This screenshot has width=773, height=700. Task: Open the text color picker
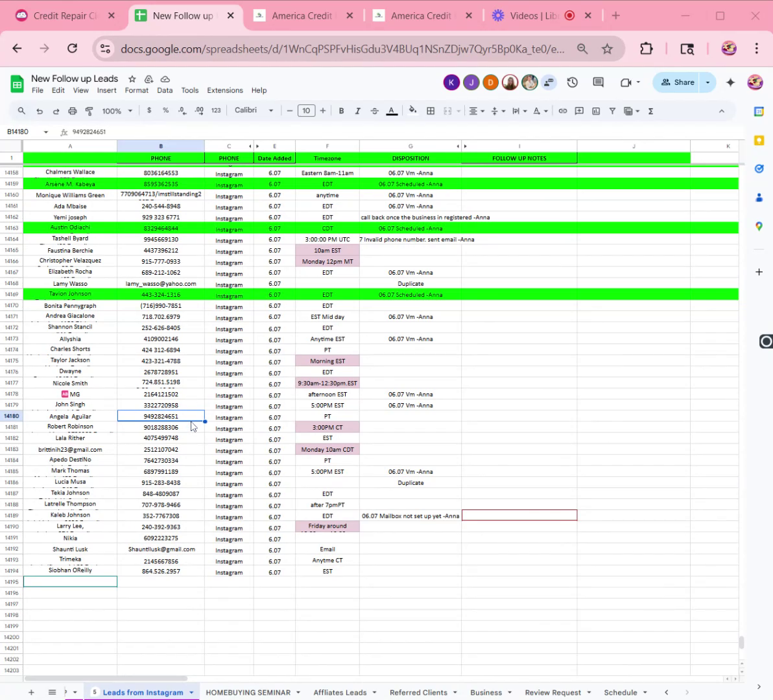click(392, 111)
